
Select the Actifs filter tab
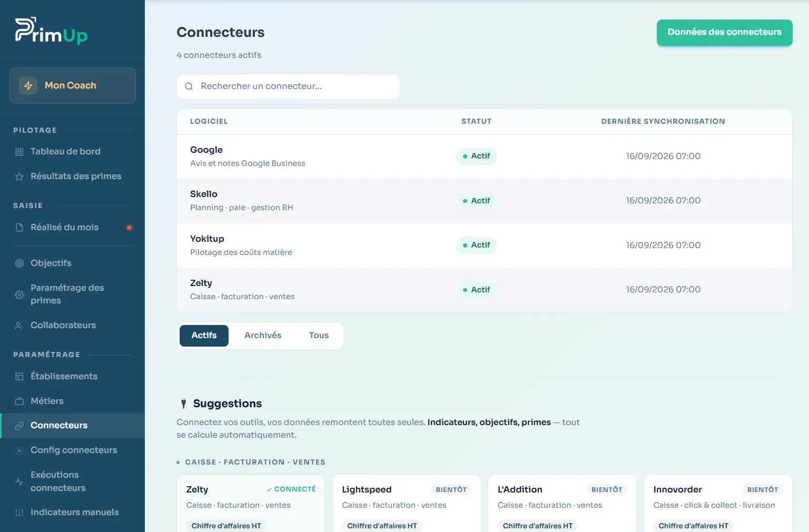(204, 336)
